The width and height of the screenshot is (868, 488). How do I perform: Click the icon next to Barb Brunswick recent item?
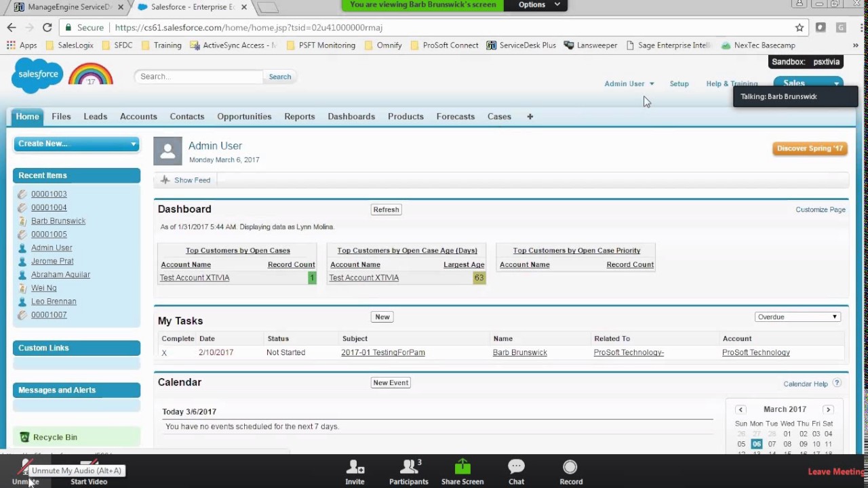pos(22,221)
